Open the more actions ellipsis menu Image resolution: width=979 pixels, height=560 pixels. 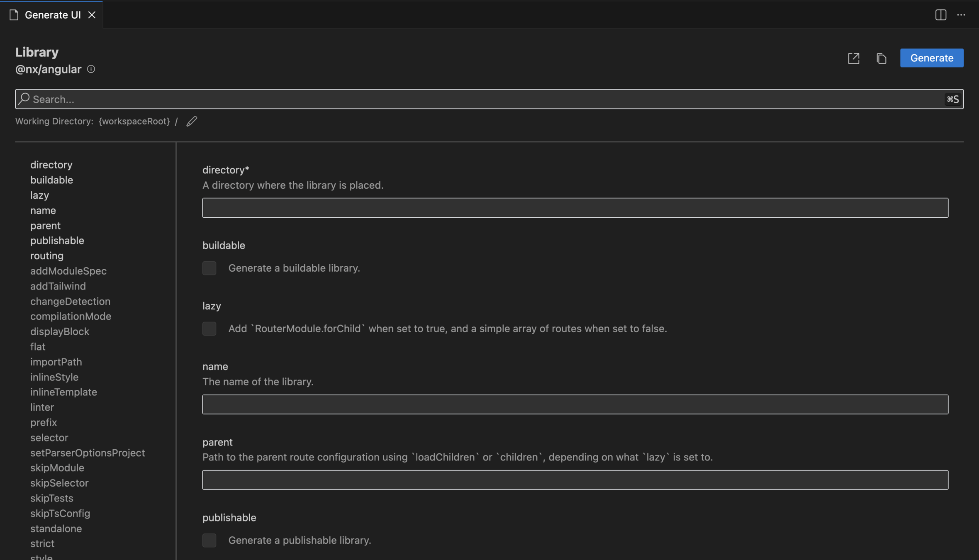(961, 15)
